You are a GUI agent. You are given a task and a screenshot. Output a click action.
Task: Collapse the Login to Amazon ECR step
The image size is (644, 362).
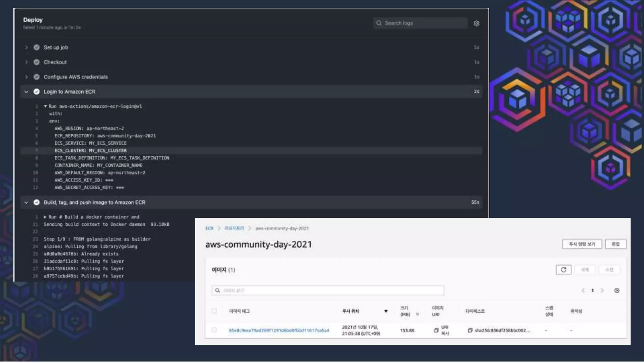pos(26,92)
